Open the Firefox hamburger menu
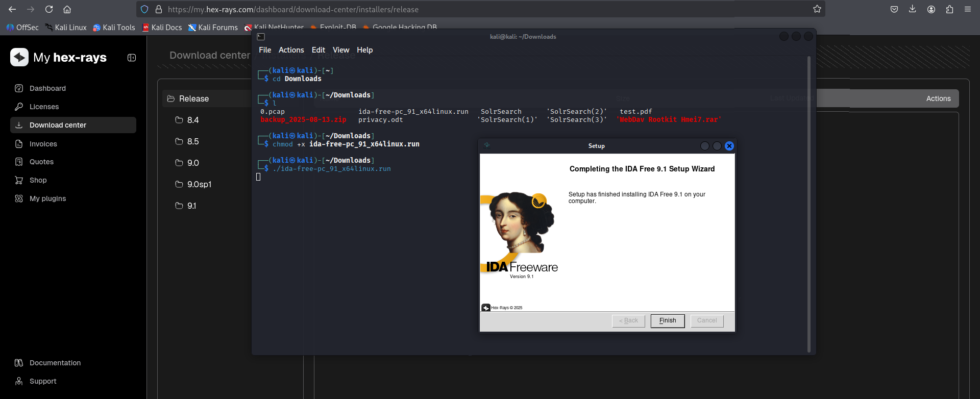 point(968,9)
